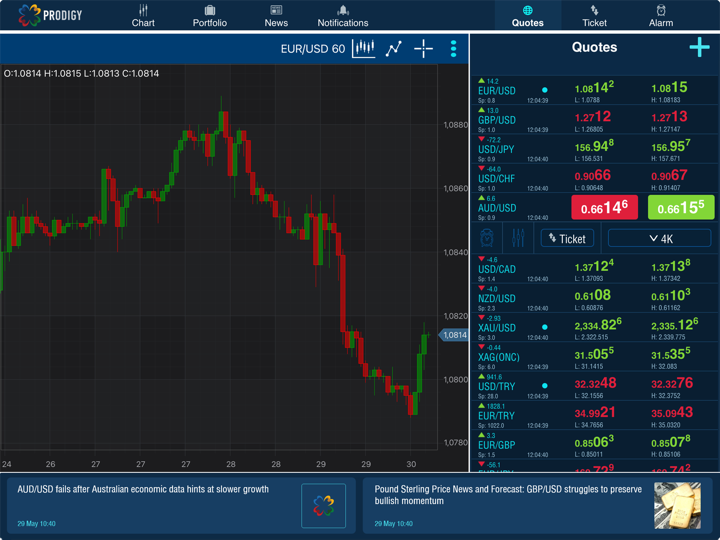Screen dimensions: 720x540
Task: Set an alarm clock for AUD/USD
Action: (487, 238)
